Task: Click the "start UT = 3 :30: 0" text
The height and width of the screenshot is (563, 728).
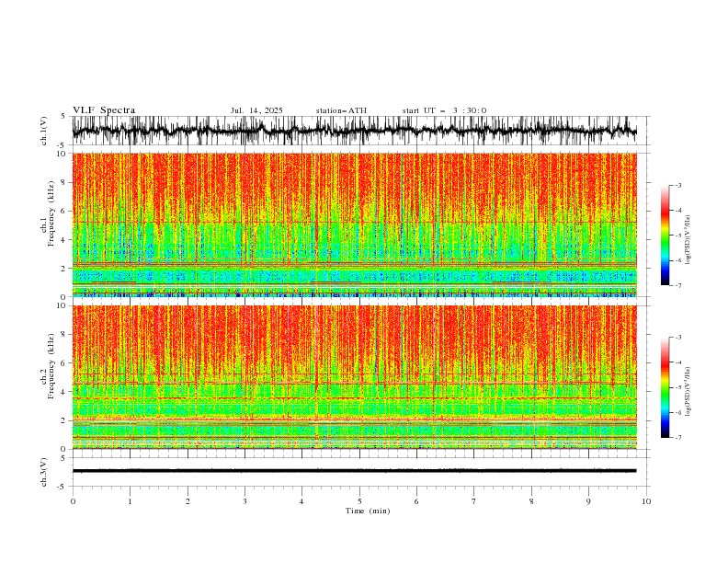Action: coord(444,110)
